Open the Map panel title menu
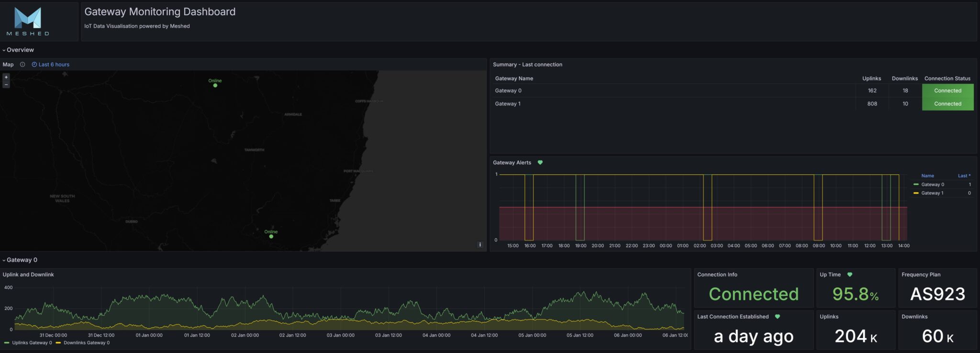 coord(8,65)
